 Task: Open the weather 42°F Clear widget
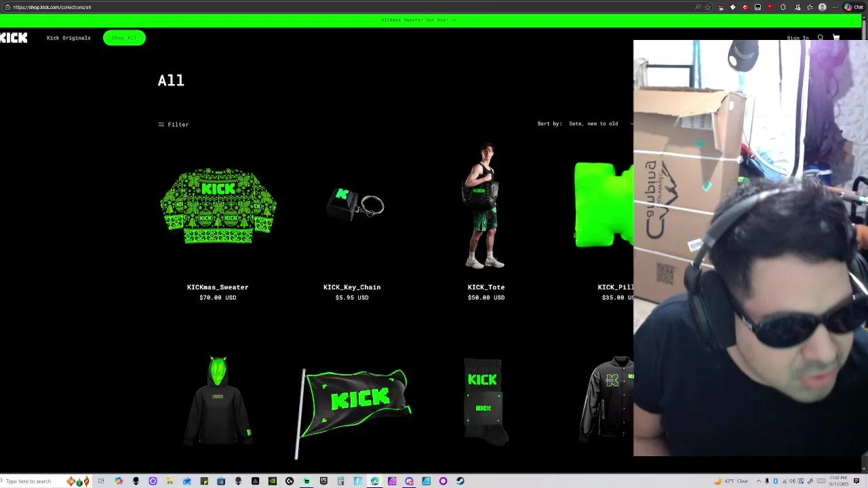click(x=731, y=481)
